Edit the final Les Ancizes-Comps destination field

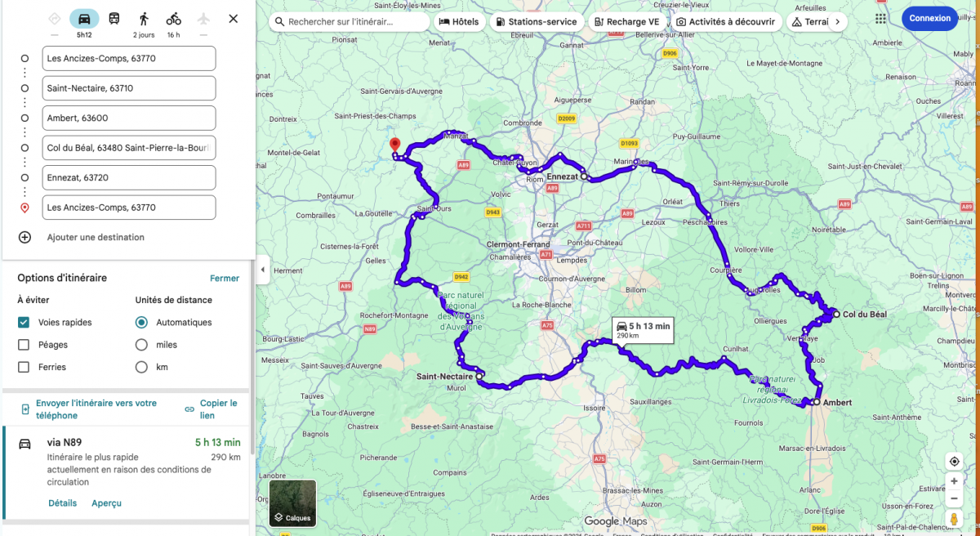tap(129, 208)
